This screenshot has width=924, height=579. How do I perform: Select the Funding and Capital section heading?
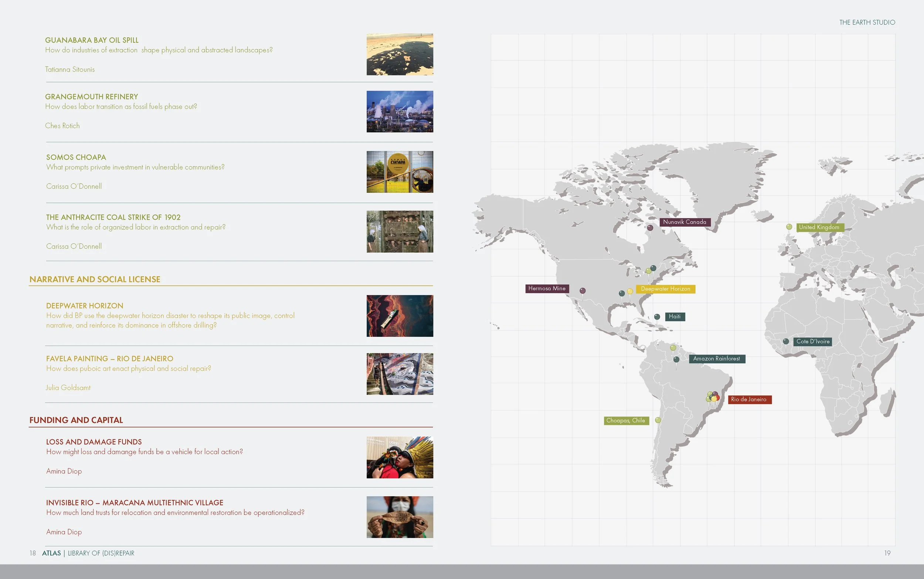pyautogui.click(x=76, y=420)
